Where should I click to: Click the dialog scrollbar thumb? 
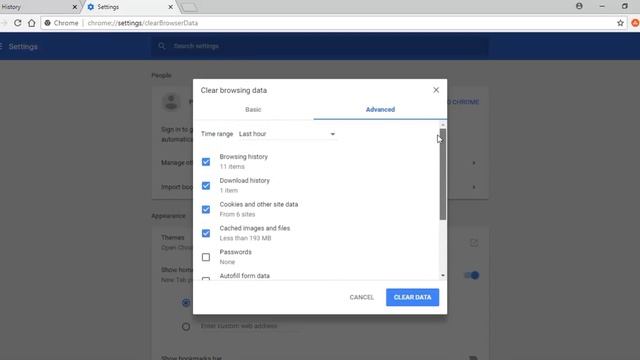click(443, 174)
